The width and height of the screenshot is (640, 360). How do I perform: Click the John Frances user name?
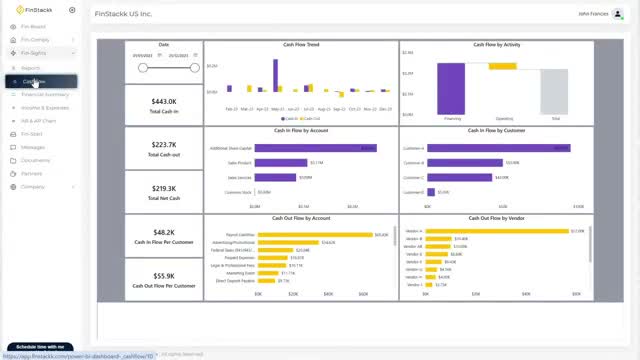(593, 14)
